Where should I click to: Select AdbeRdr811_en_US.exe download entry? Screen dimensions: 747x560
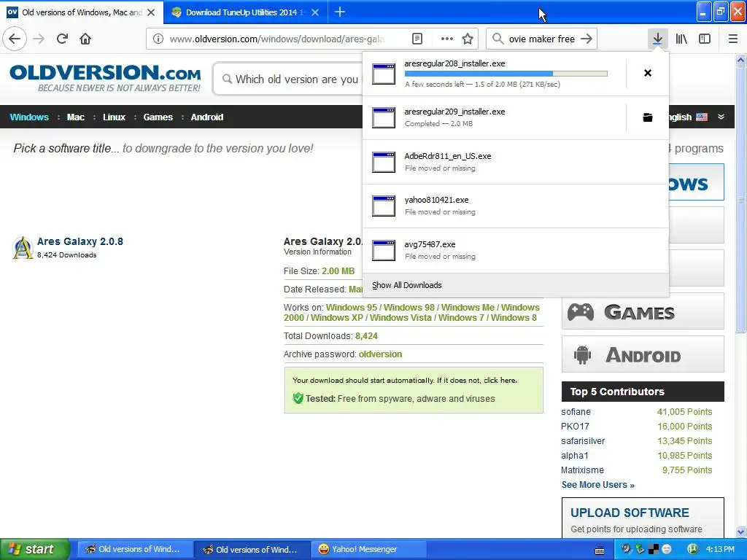516,162
